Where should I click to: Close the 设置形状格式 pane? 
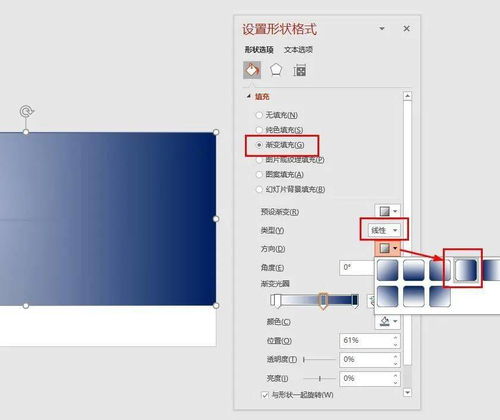click(x=406, y=29)
